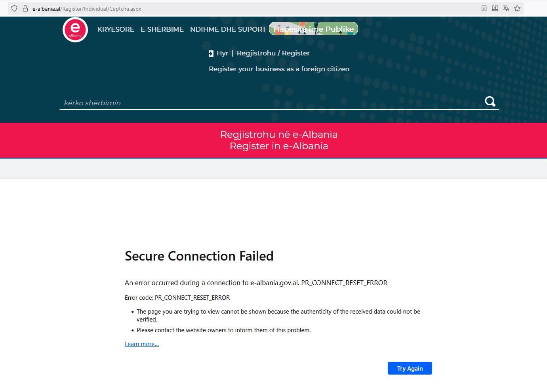Click the Try Again button
This screenshot has width=547, height=392.
tap(410, 368)
